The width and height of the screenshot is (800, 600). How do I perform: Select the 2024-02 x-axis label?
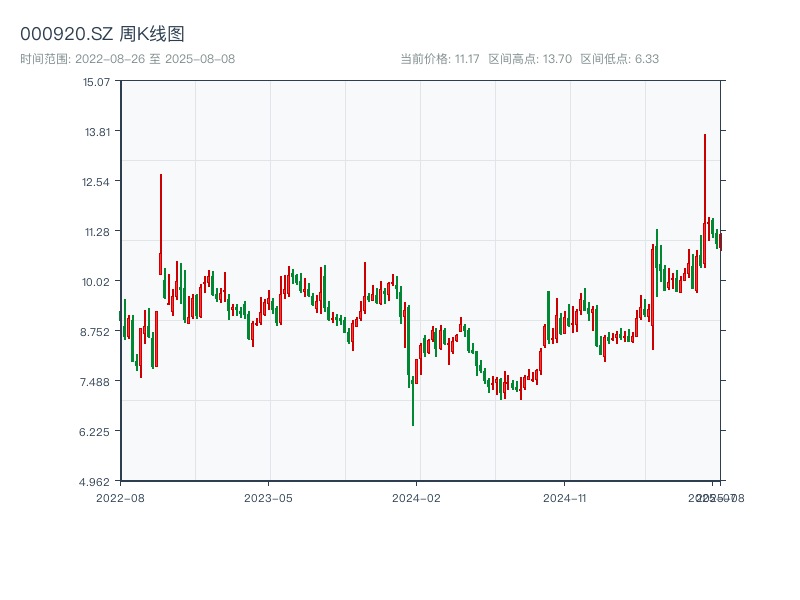click(417, 497)
